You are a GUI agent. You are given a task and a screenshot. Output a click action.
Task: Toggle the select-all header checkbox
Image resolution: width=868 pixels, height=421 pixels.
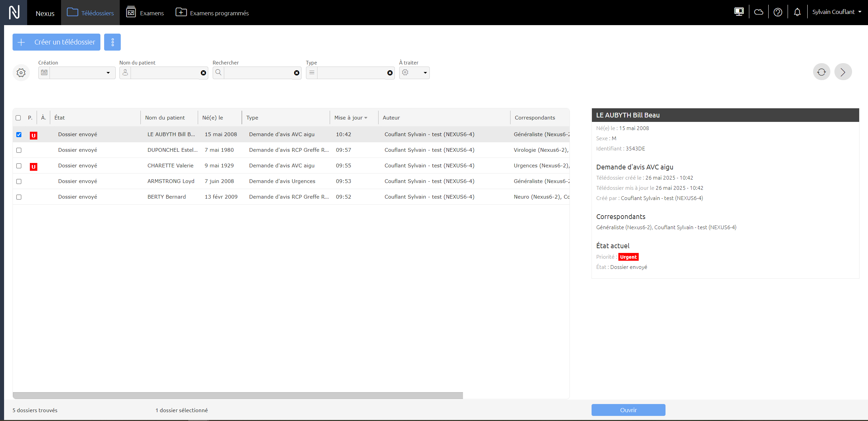pos(18,118)
